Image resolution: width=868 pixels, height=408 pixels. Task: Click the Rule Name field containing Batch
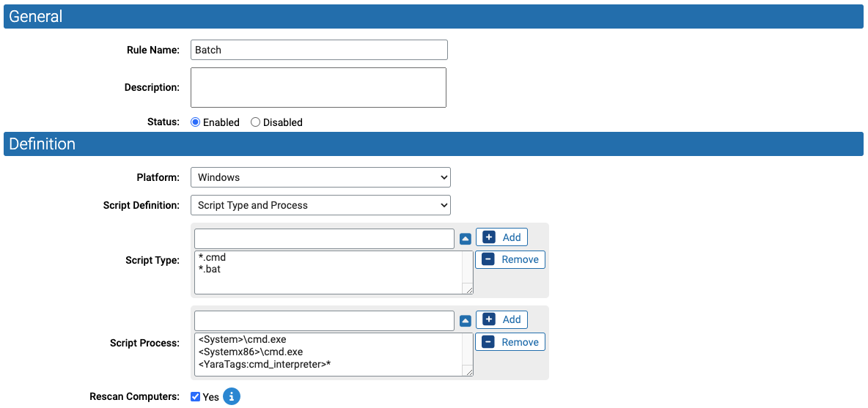(319, 50)
